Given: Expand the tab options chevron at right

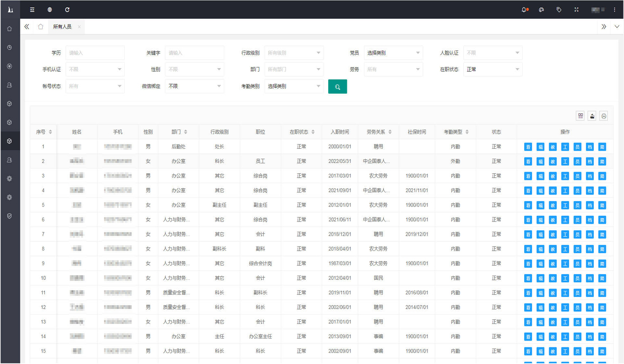Looking at the screenshot, I should [x=617, y=27].
